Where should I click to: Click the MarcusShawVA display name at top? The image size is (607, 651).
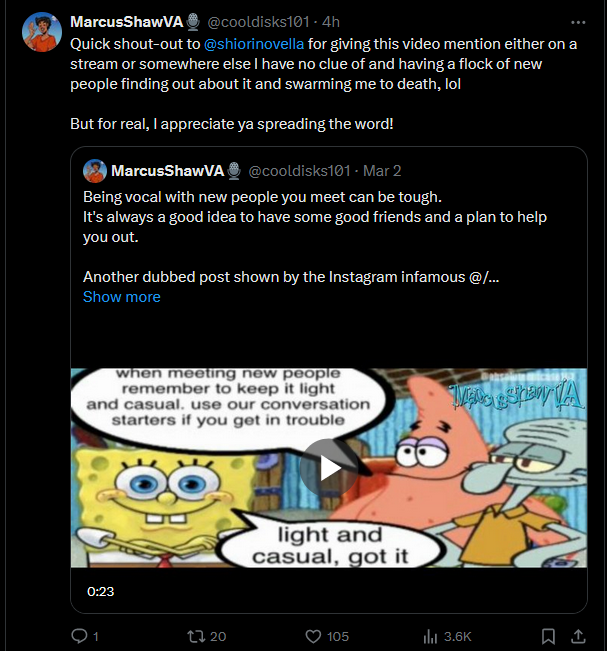(x=127, y=22)
